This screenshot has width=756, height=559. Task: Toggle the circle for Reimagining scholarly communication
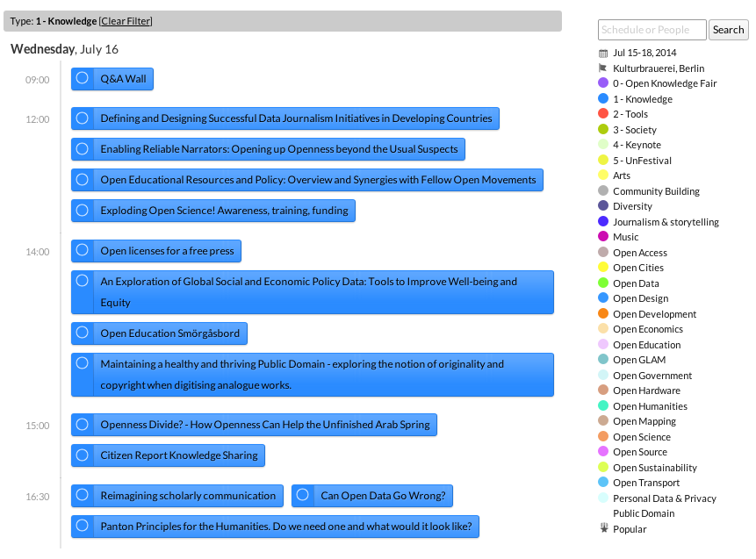[x=83, y=495]
